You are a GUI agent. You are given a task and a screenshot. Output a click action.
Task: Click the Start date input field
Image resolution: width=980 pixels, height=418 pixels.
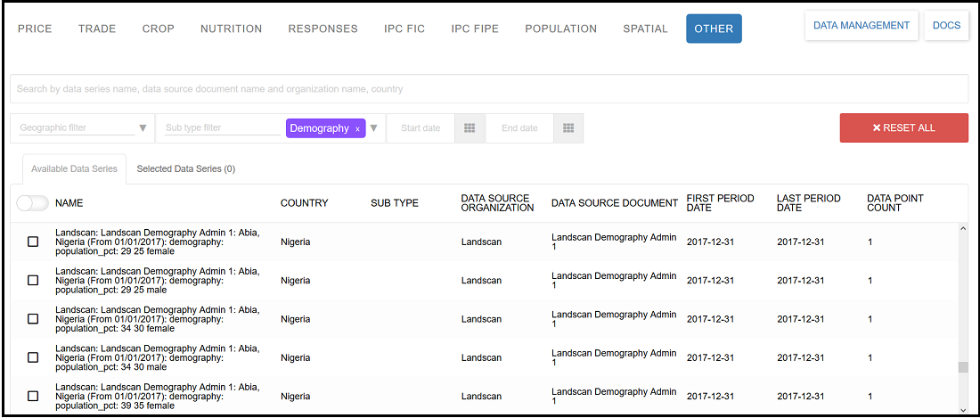tap(421, 128)
